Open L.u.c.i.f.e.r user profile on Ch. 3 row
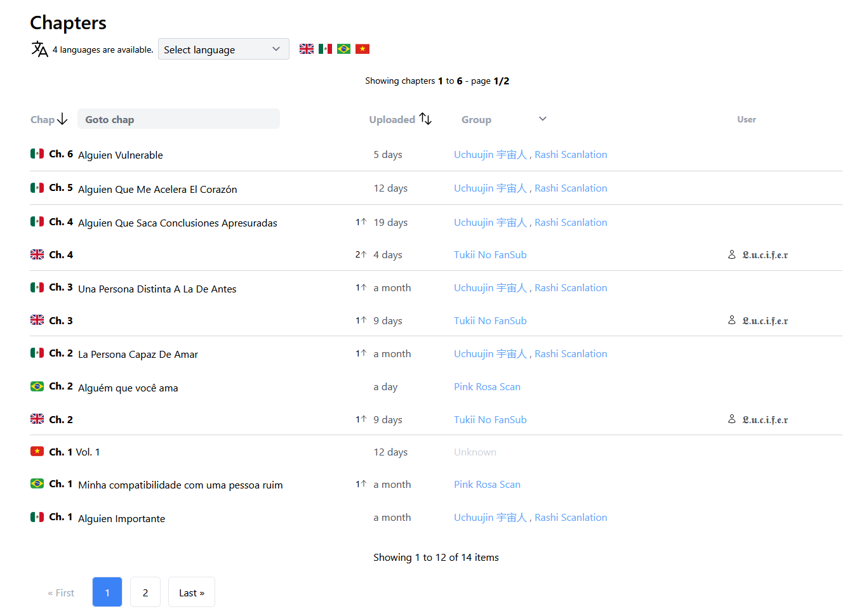The image size is (857, 616). (x=765, y=320)
